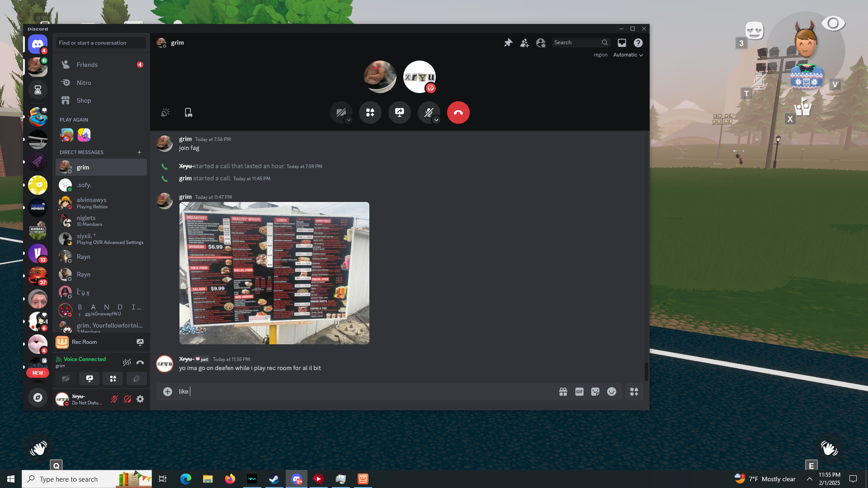
Task: Open User Settings gear
Action: (x=140, y=399)
